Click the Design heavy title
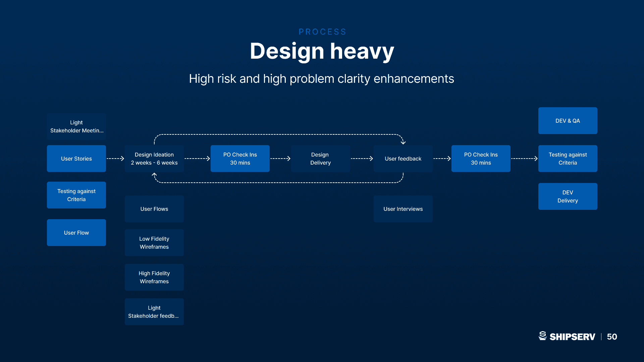The width and height of the screenshot is (644, 362). [322, 51]
